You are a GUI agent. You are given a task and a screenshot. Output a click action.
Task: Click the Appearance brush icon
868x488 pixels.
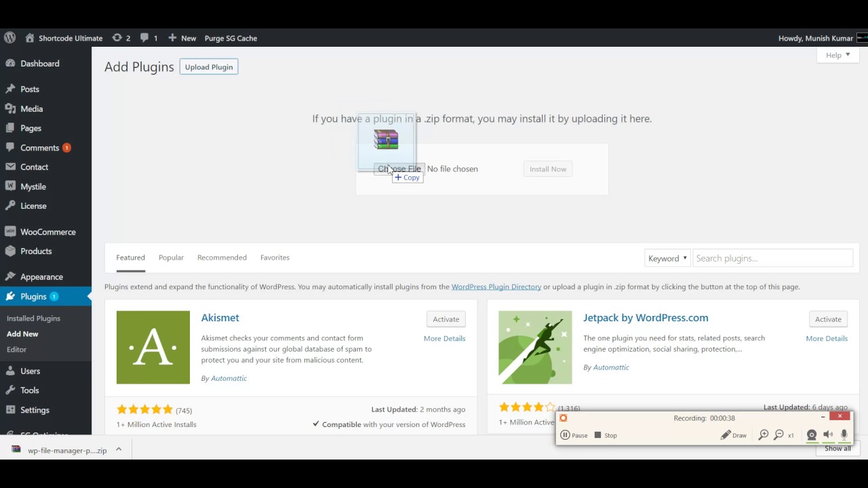[10, 277]
